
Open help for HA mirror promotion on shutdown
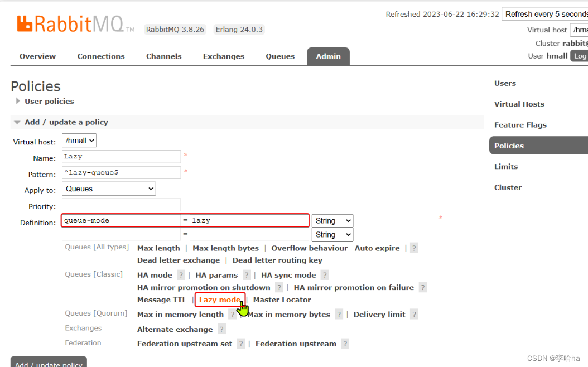(279, 288)
